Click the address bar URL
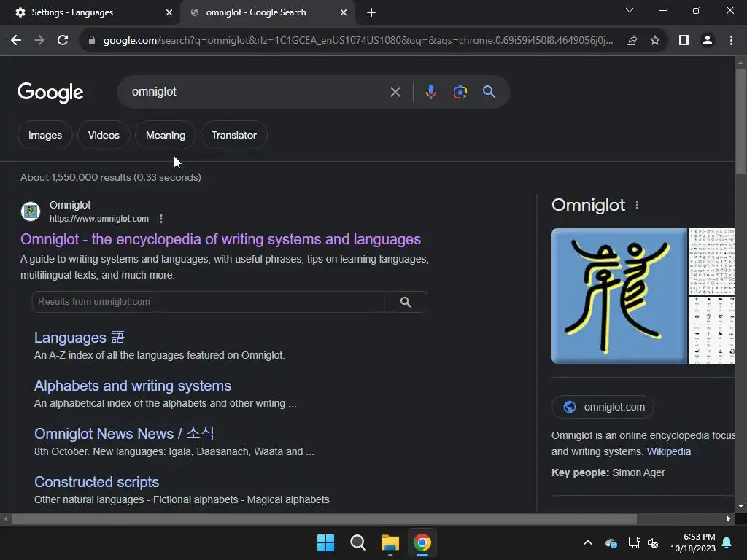Image resolution: width=747 pixels, height=560 pixels. pyautogui.click(x=357, y=41)
